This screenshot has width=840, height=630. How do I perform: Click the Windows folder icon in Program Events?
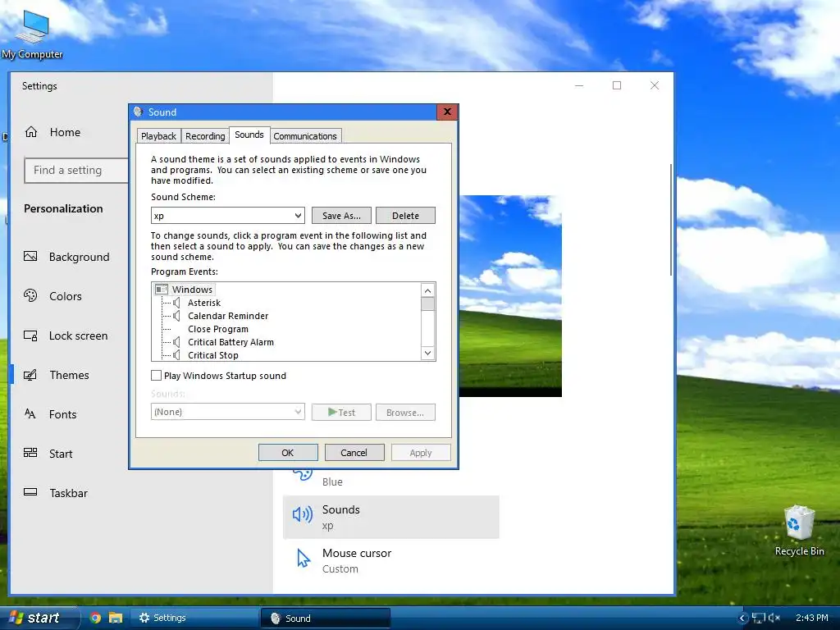[x=162, y=290]
